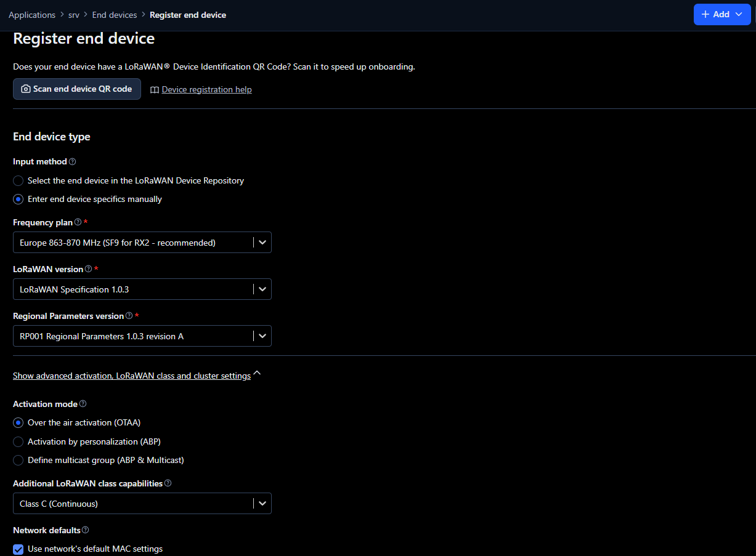Click the Frequency plan help icon

(77, 222)
